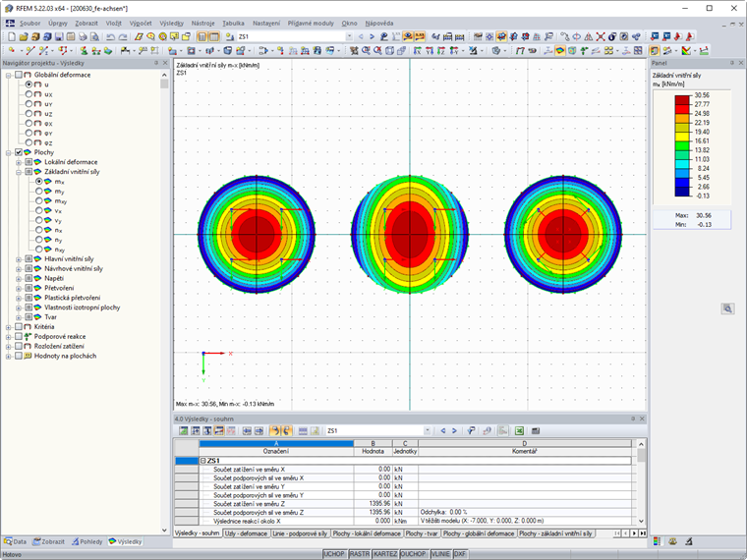
Task: Click the magnifier icon in the right Panel
Action: pyautogui.click(x=727, y=308)
